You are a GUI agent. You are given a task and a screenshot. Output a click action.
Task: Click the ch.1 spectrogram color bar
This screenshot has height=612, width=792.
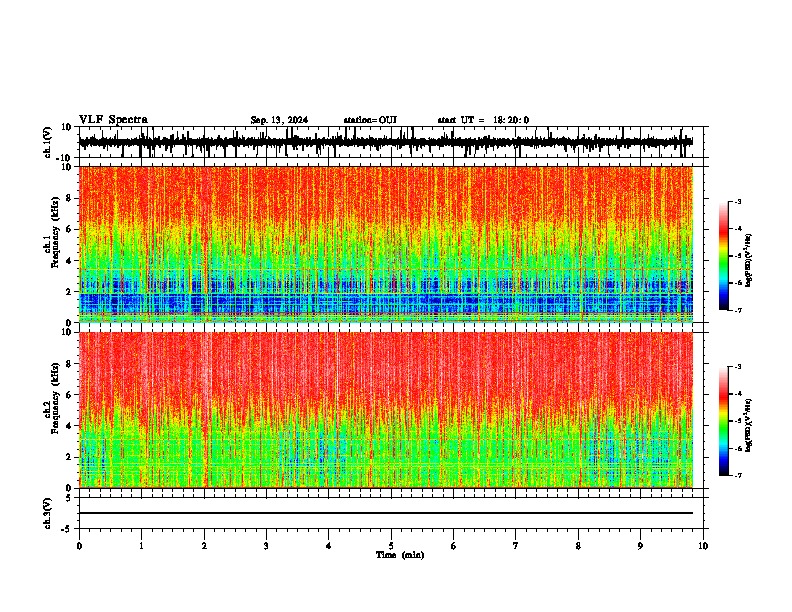pyautogui.click(x=724, y=256)
